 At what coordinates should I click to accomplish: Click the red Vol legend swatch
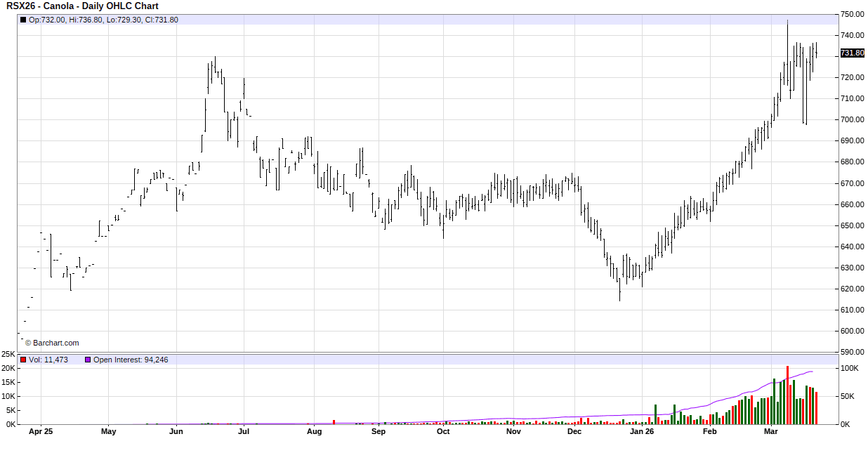click(x=23, y=360)
